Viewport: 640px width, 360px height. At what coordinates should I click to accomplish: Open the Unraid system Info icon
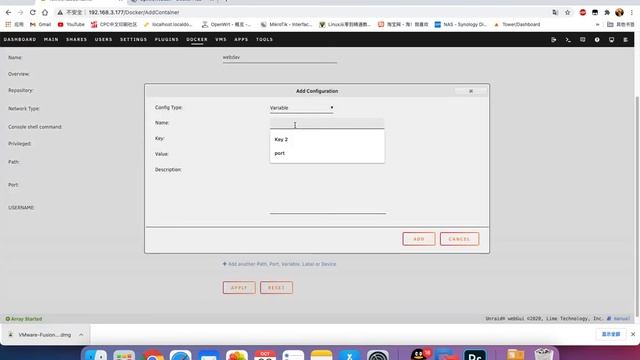tap(611, 40)
